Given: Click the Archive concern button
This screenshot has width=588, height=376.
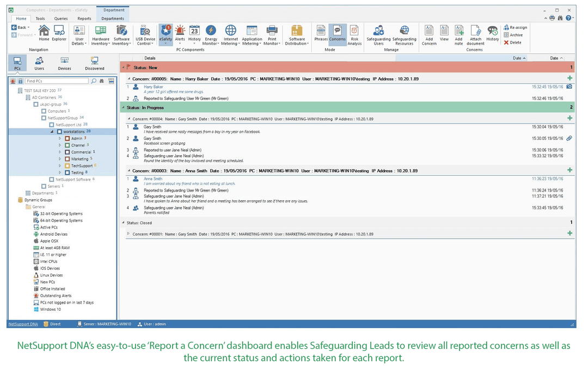Looking at the screenshot, I should click(x=512, y=34).
